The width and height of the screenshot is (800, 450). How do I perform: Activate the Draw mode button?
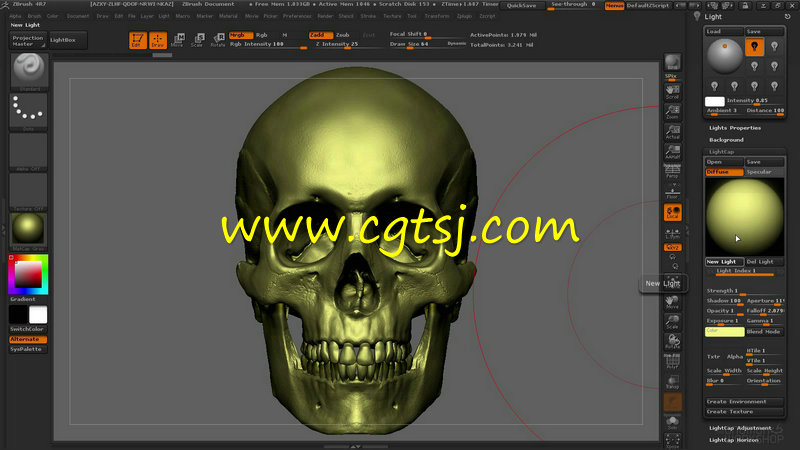pos(158,40)
